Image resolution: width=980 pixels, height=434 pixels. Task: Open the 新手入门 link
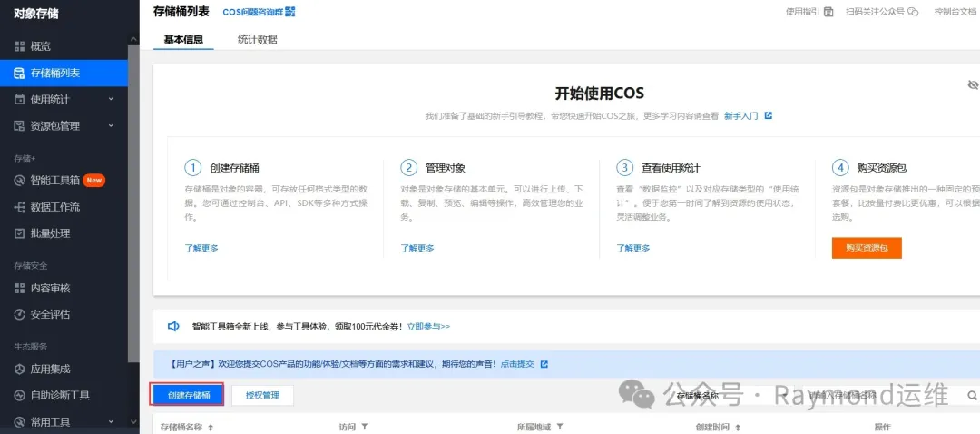click(x=740, y=115)
